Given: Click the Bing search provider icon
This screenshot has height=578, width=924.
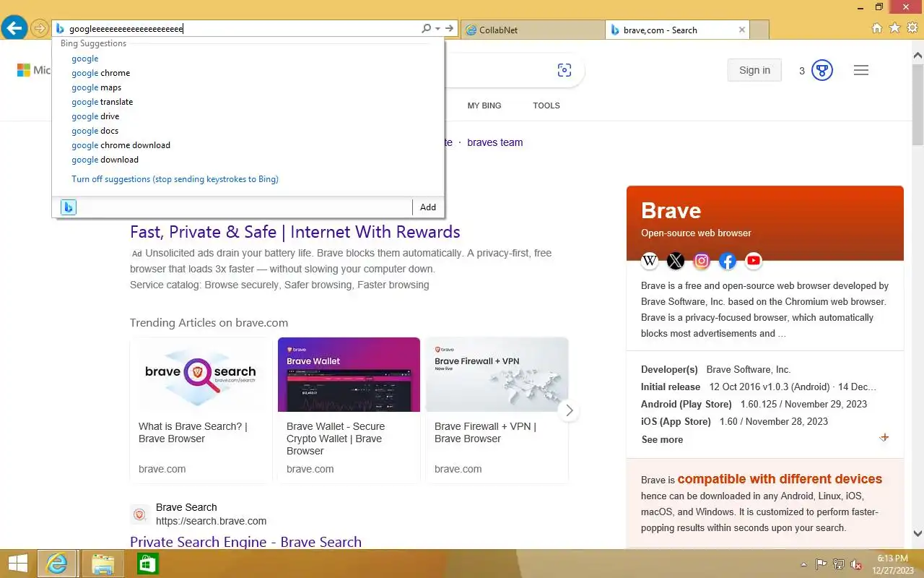Looking at the screenshot, I should (x=68, y=207).
